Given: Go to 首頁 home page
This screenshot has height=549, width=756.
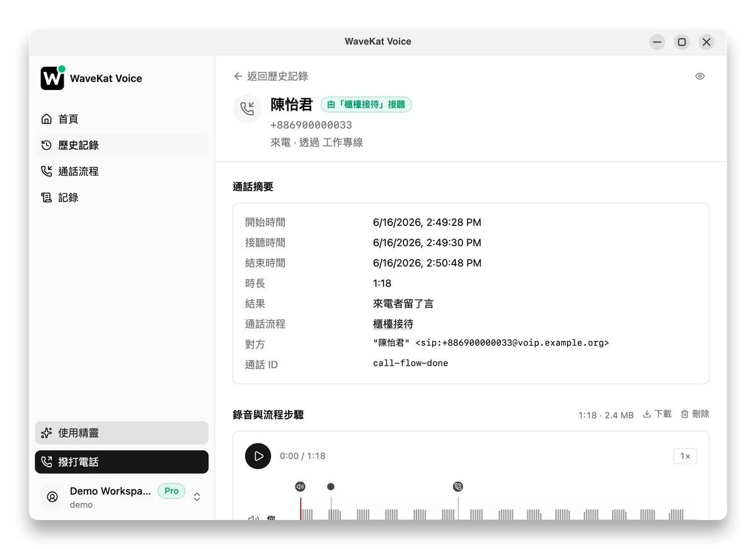Looking at the screenshot, I should pyautogui.click(x=122, y=119).
